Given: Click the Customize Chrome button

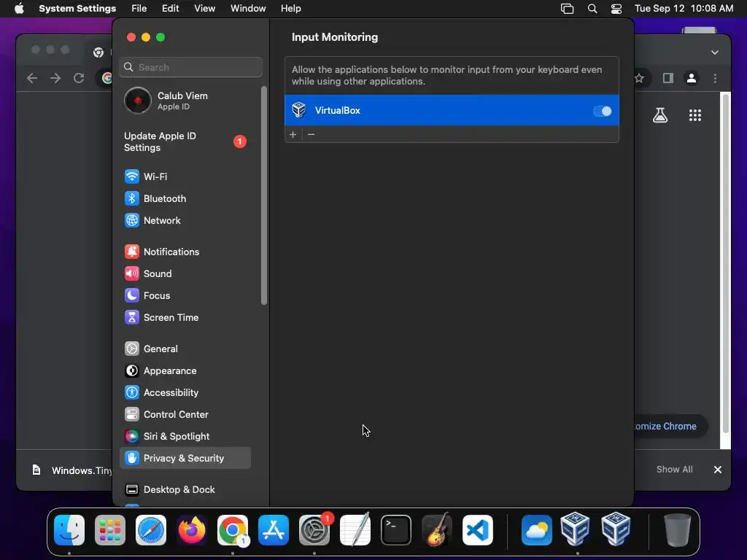Looking at the screenshot, I should pyautogui.click(x=670, y=426).
